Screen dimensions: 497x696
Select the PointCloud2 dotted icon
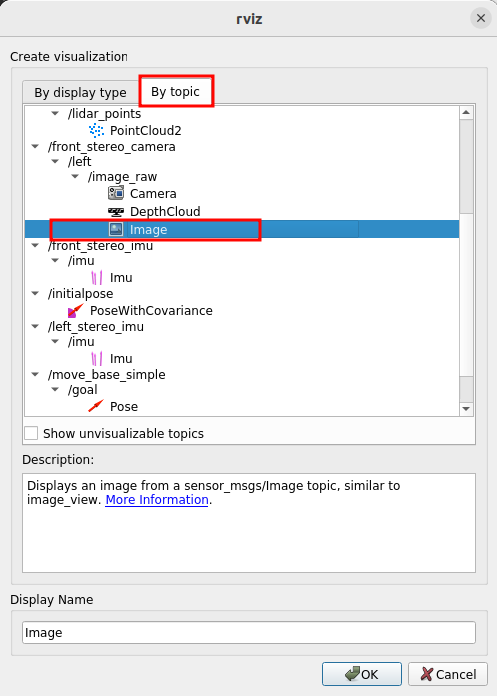tap(96, 130)
